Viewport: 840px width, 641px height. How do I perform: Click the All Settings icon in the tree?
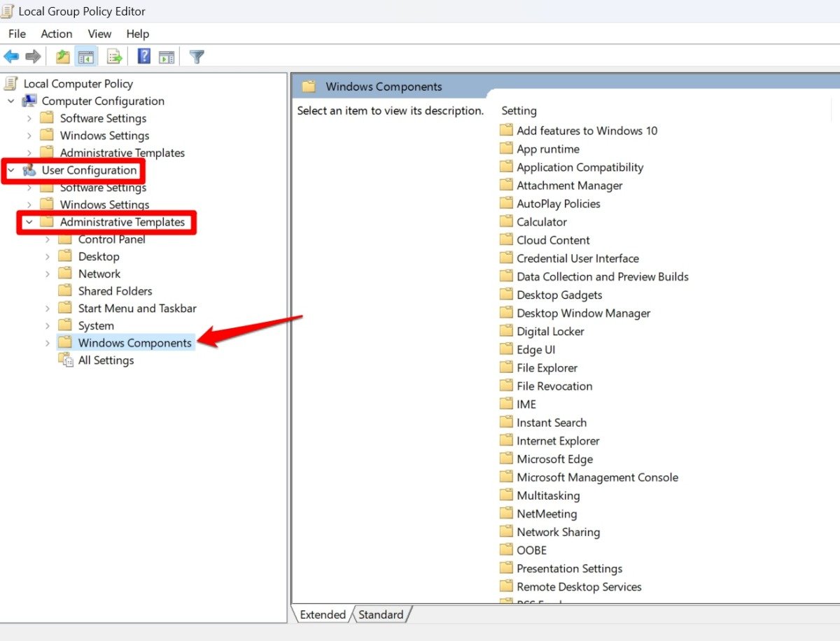point(66,360)
